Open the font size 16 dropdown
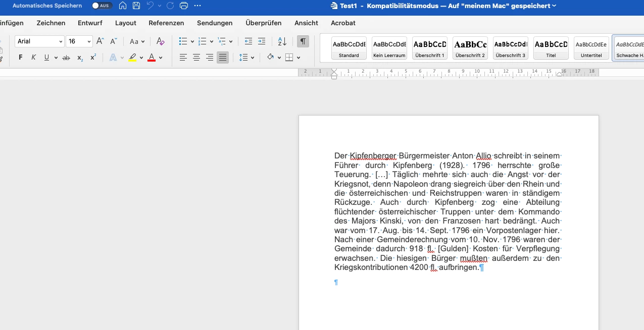 (x=89, y=42)
